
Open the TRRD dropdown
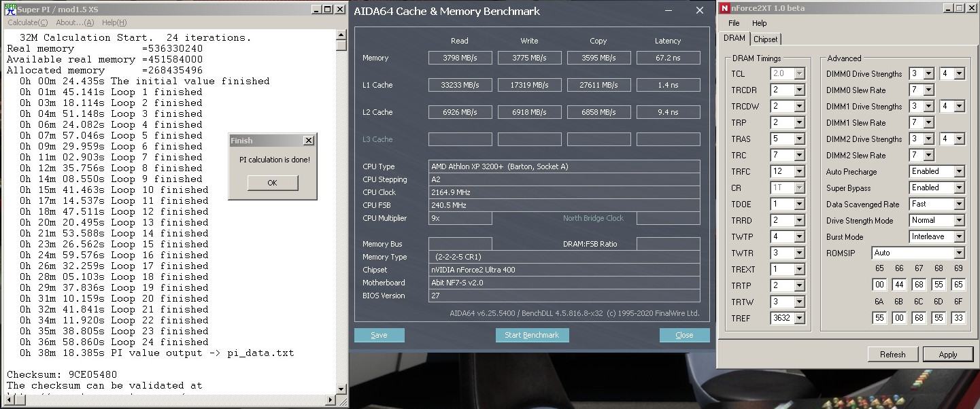tap(799, 220)
